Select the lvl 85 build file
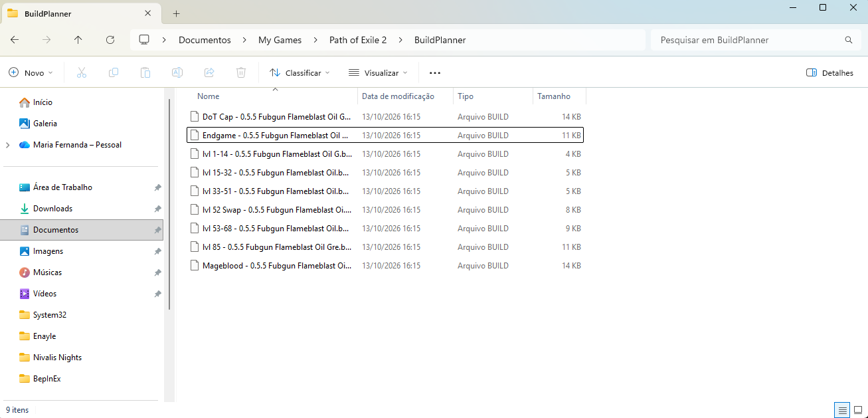This screenshot has height=418, width=868. (385, 247)
